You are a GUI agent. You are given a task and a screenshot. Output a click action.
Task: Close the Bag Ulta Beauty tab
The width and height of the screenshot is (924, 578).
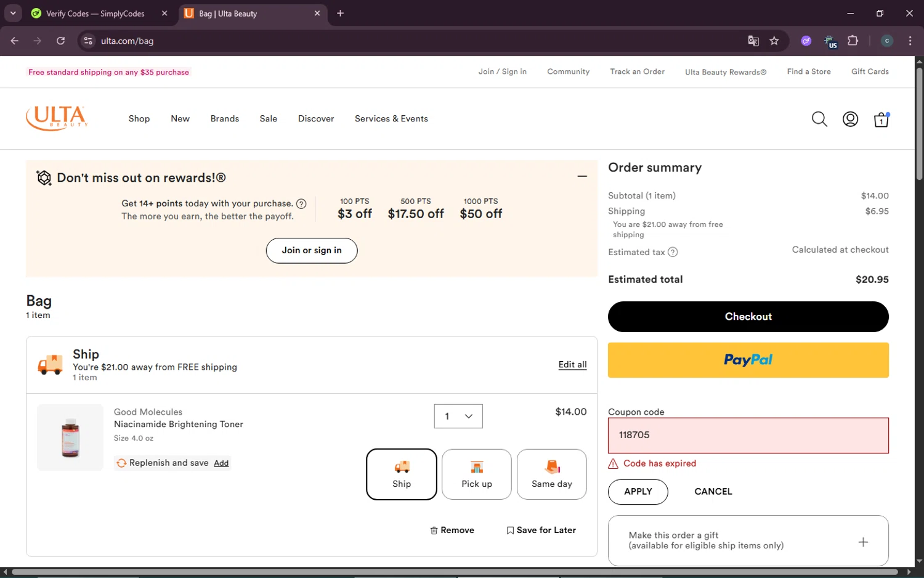317,13
